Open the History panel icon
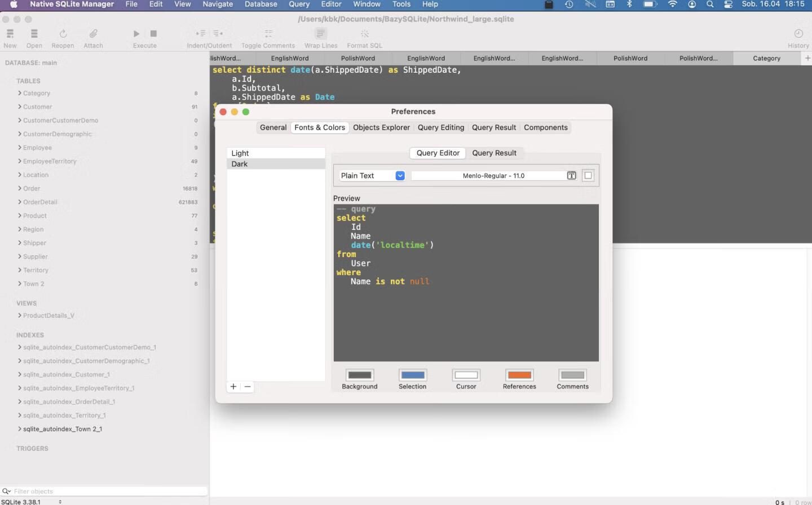Screen dimensions: 812x505 click(798, 34)
